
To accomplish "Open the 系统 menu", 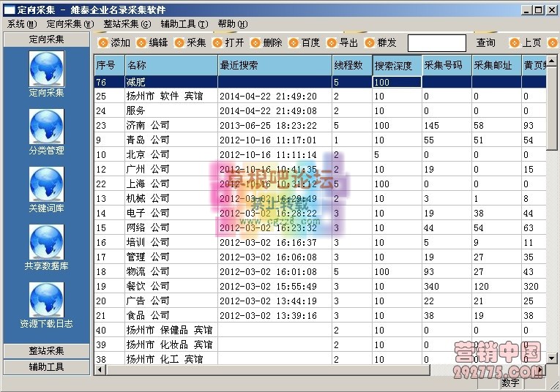I will [x=22, y=24].
